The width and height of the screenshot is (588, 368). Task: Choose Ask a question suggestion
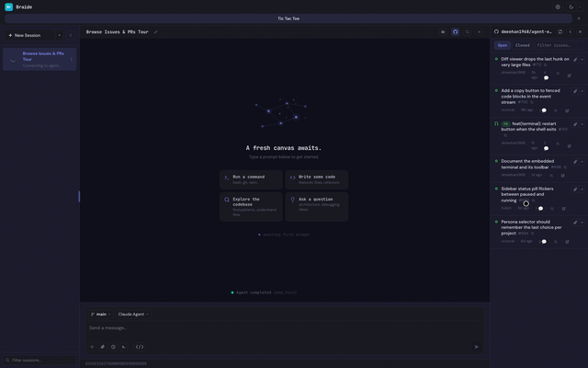pos(317,206)
